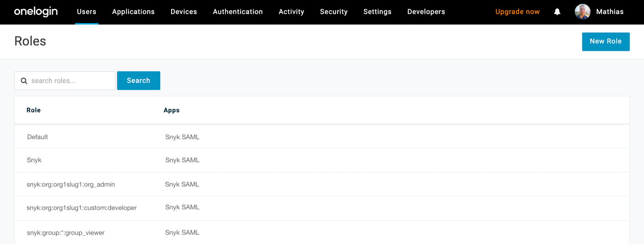The image size is (644, 244).
Task: Open the Developers menu
Action: (x=426, y=12)
